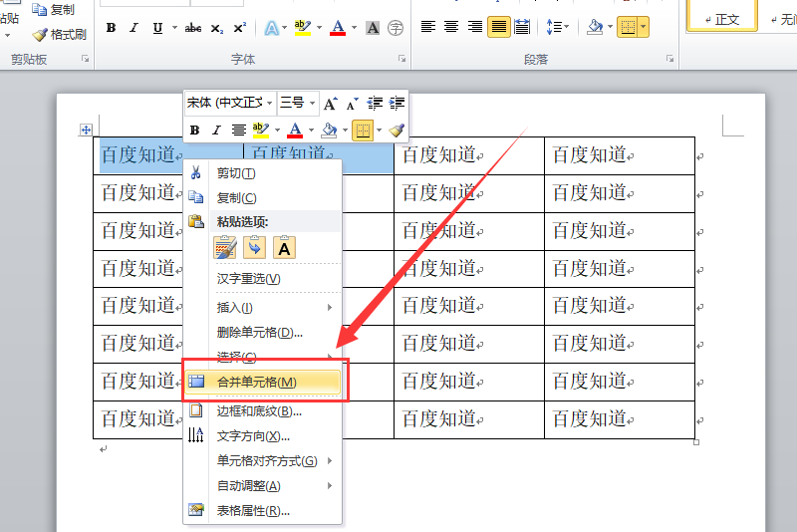Click the table move handle icon
The width and height of the screenshot is (797, 532).
pyautogui.click(x=86, y=130)
